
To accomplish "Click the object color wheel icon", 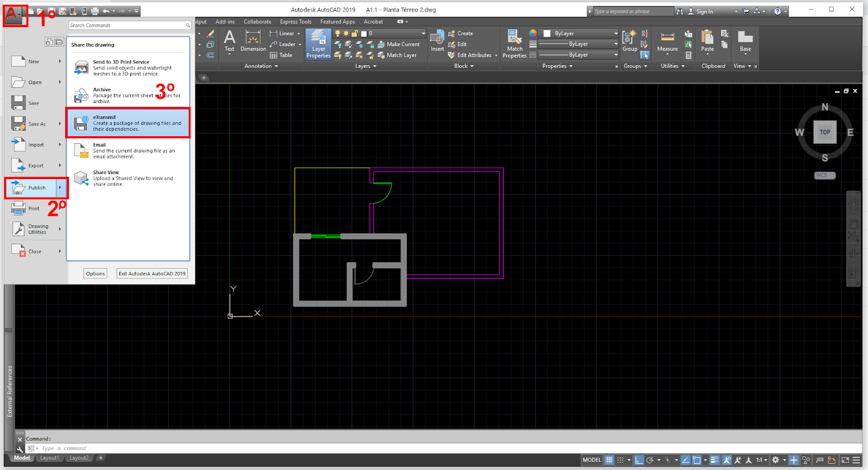I will (533, 34).
